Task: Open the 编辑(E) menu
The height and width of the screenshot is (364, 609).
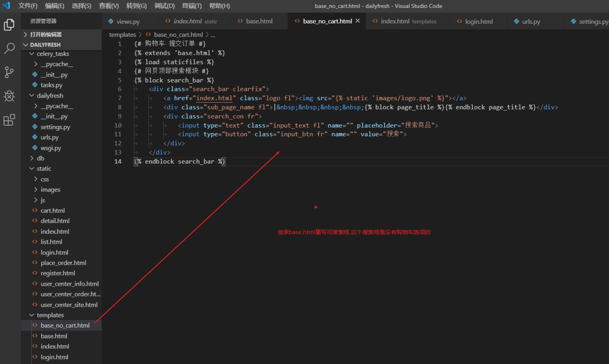Action: (55, 6)
